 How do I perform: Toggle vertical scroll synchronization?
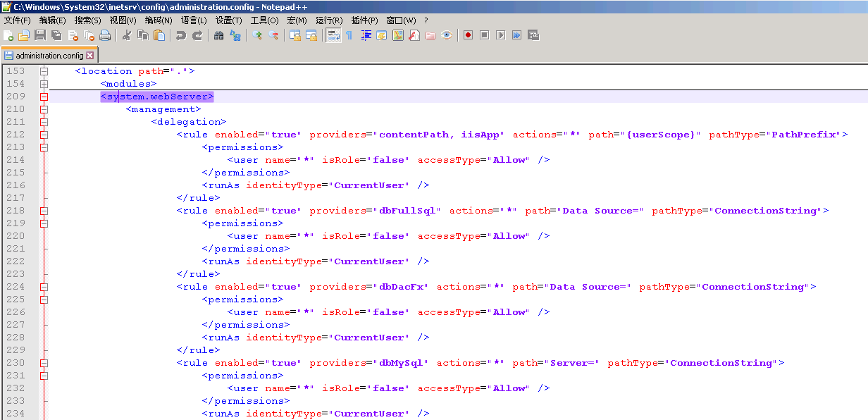pyautogui.click(x=295, y=35)
